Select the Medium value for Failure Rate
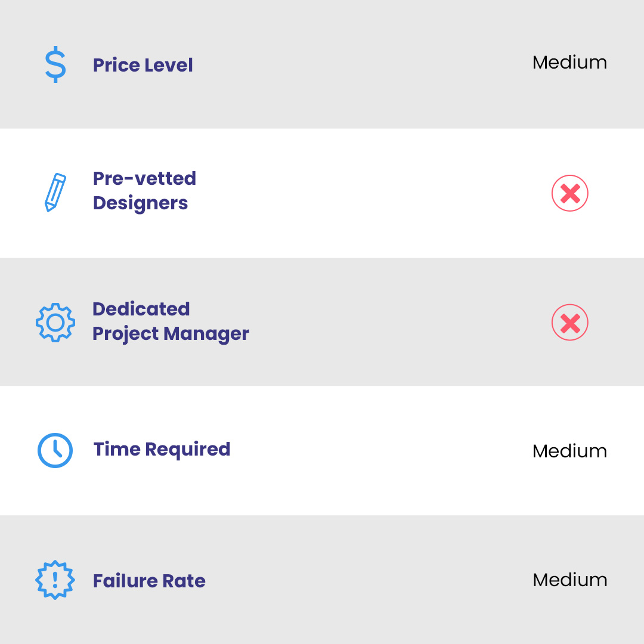644x644 pixels. pos(569,580)
